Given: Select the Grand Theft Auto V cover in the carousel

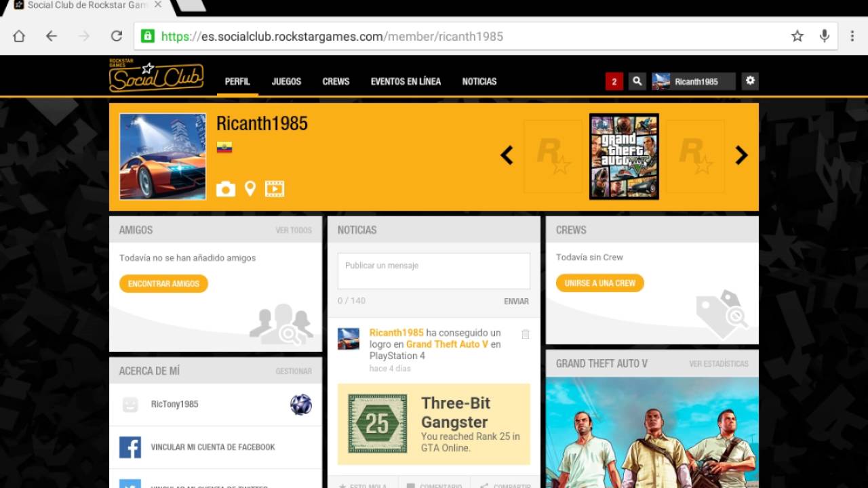Looking at the screenshot, I should pyautogui.click(x=624, y=156).
